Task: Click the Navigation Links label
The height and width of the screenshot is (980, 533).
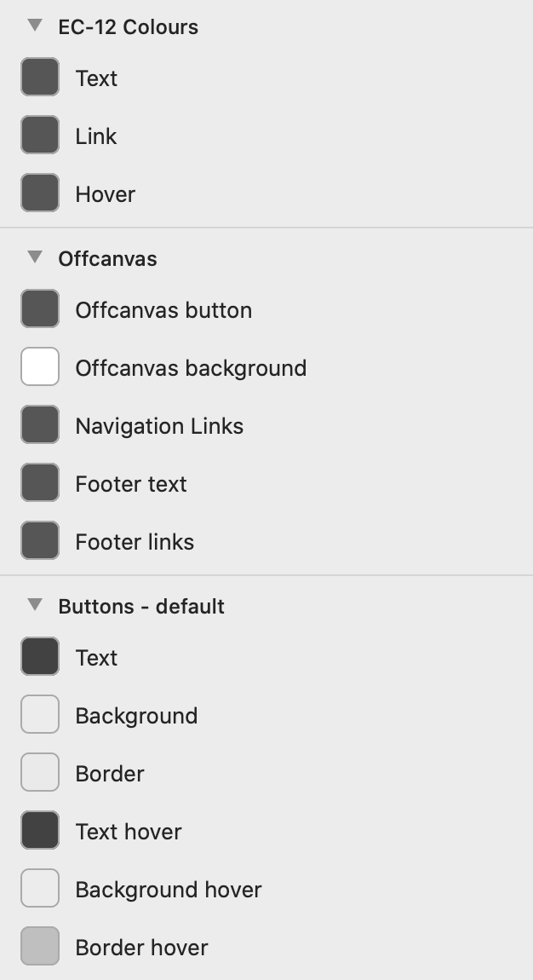Action: tap(159, 426)
